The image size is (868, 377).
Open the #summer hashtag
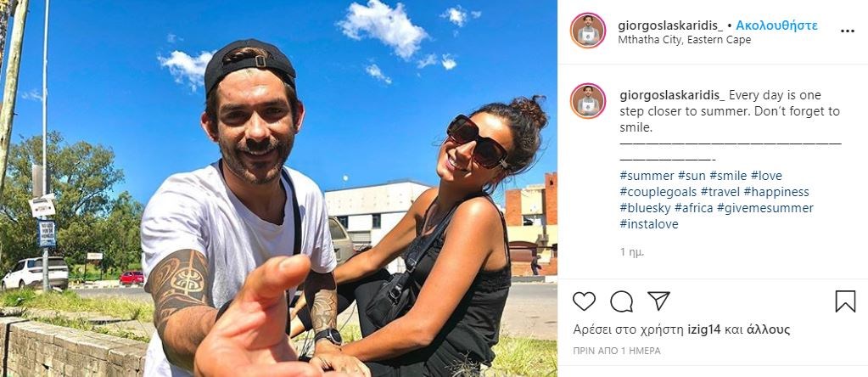pos(647,176)
